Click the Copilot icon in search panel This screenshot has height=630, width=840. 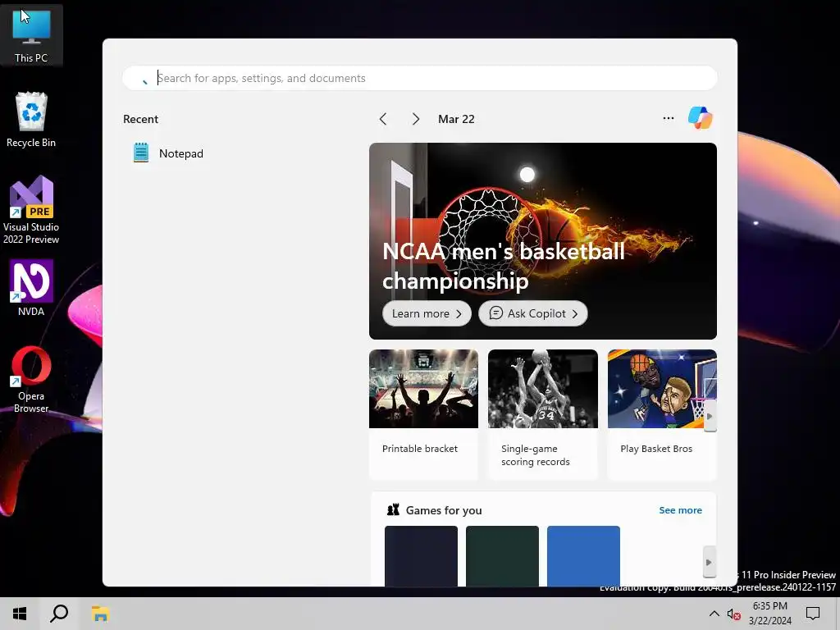701,118
